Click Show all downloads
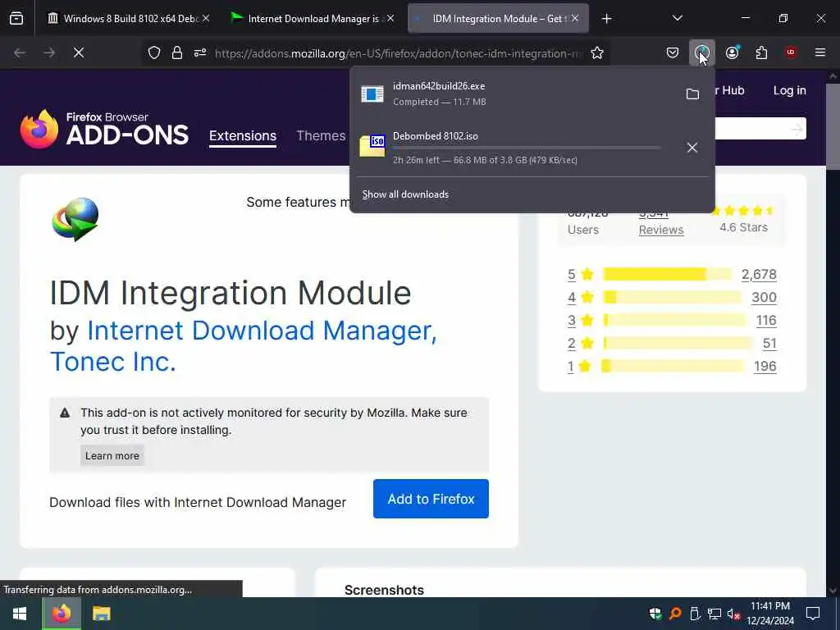 405,194
